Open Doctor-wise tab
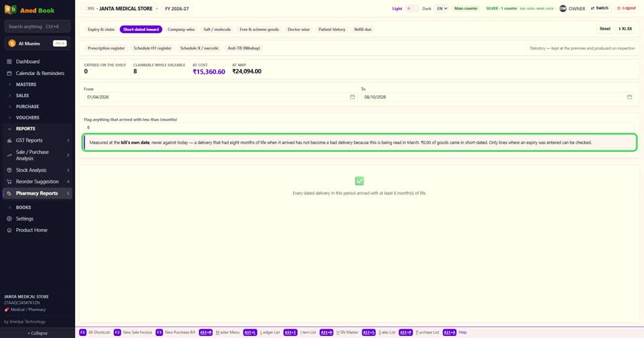Image resolution: width=644 pixels, height=338 pixels. (299, 30)
